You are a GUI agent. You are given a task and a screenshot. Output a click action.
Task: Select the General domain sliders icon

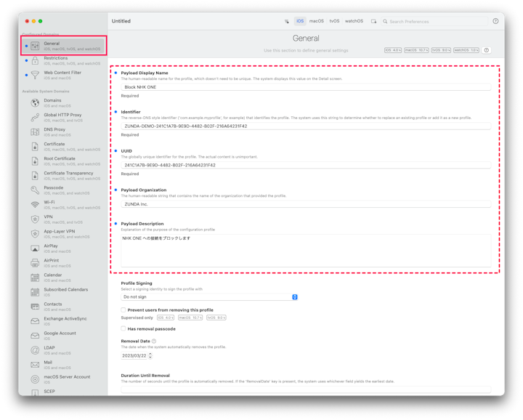coord(35,46)
